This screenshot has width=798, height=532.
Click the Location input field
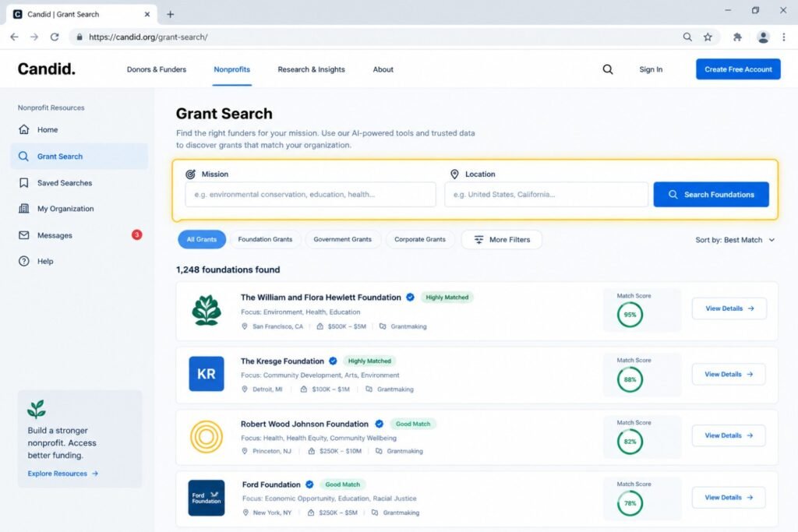[546, 194]
